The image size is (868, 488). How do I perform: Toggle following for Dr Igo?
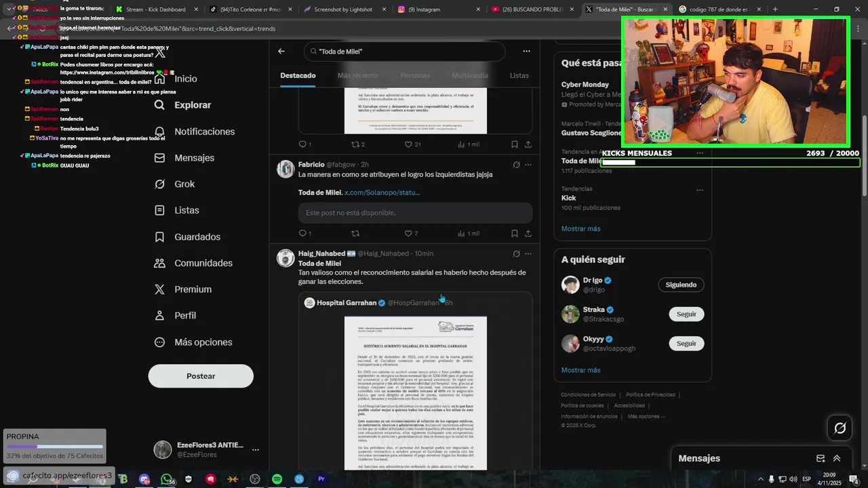tap(681, 285)
